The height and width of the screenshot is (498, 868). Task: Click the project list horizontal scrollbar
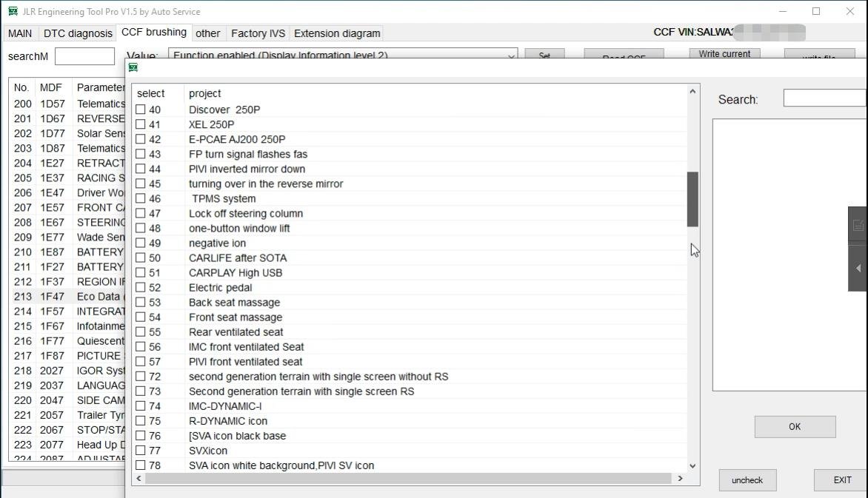408,479
